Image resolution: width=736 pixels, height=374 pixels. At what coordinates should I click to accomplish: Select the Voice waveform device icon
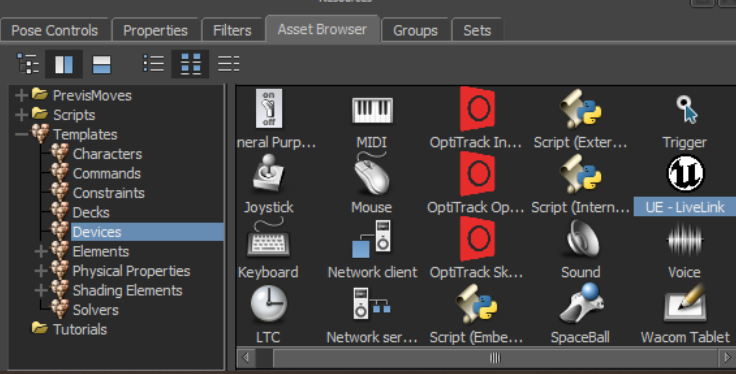click(x=685, y=240)
